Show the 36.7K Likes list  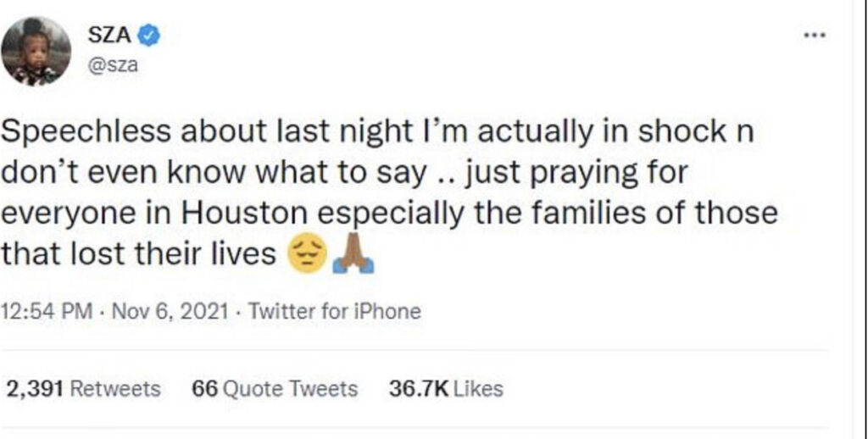click(x=446, y=389)
